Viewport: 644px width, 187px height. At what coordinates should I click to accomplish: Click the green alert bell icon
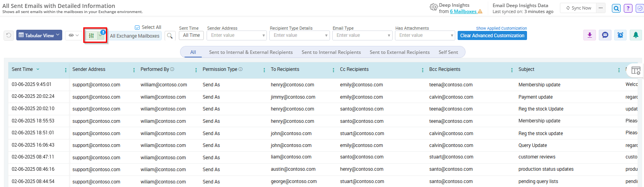[636, 35]
